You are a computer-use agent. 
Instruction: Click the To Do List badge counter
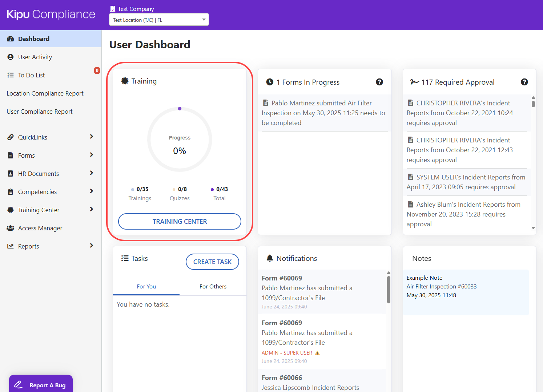[97, 70]
